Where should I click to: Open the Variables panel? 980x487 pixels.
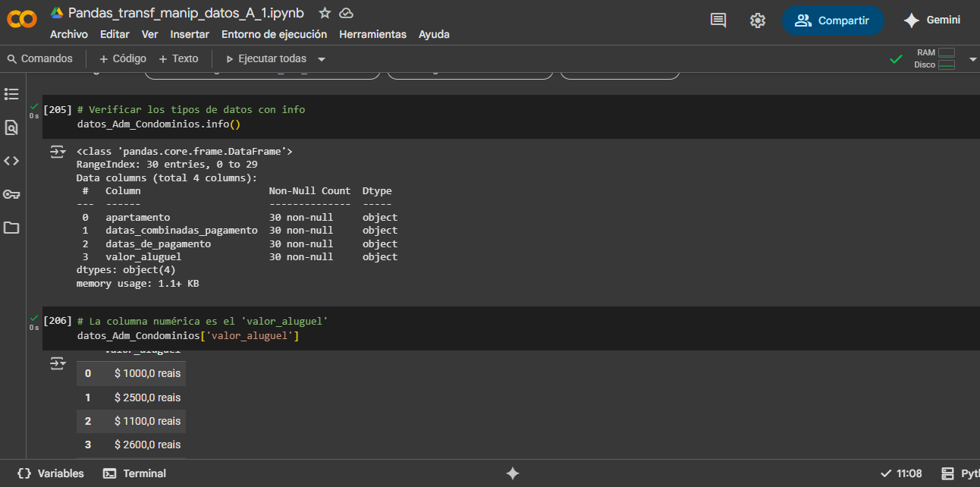pos(51,473)
